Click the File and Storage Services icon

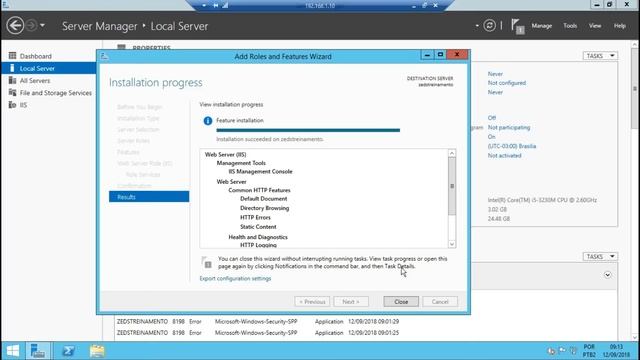[x=12, y=92]
